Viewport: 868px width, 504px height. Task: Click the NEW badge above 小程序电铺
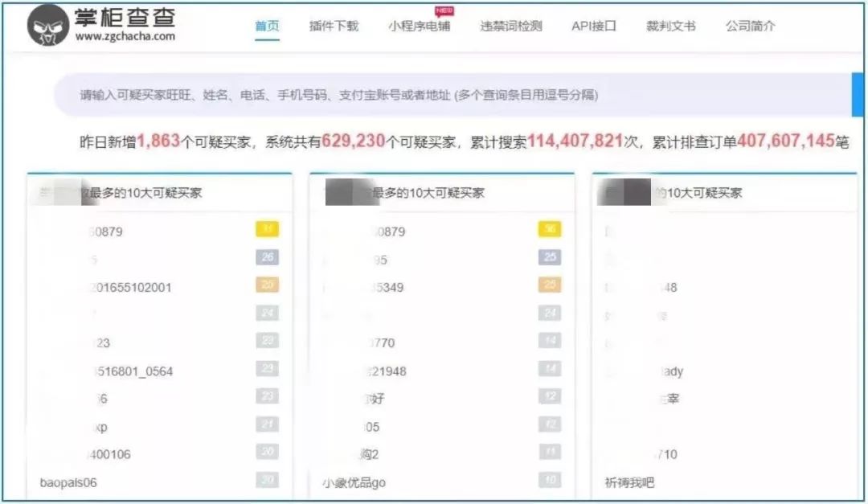444,12
